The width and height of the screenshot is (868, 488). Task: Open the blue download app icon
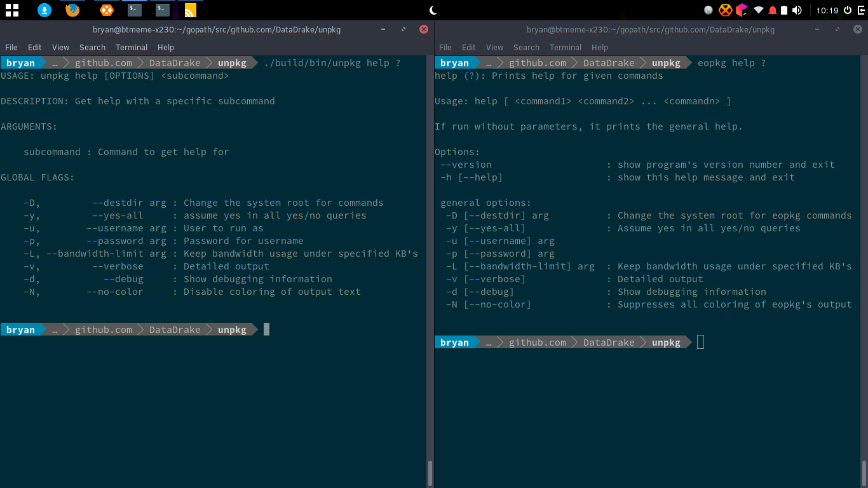click(x=44, y=10)
